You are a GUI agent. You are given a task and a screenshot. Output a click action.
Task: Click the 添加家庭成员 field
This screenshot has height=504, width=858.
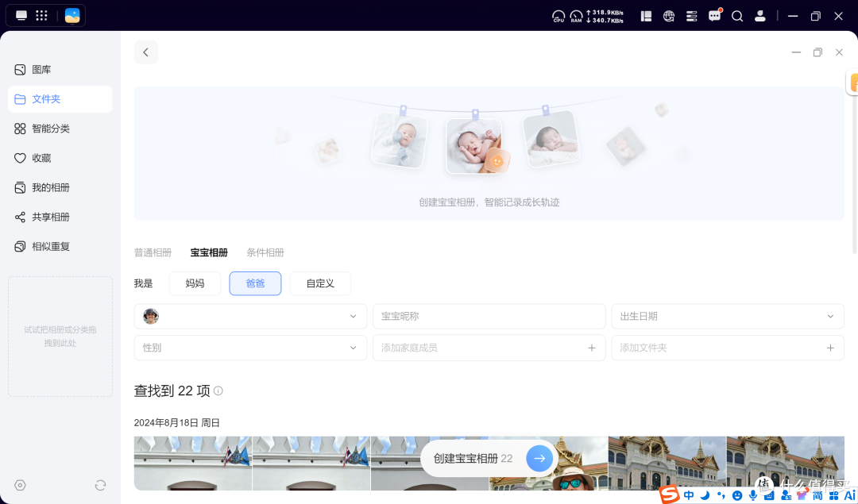pos(489,348)
